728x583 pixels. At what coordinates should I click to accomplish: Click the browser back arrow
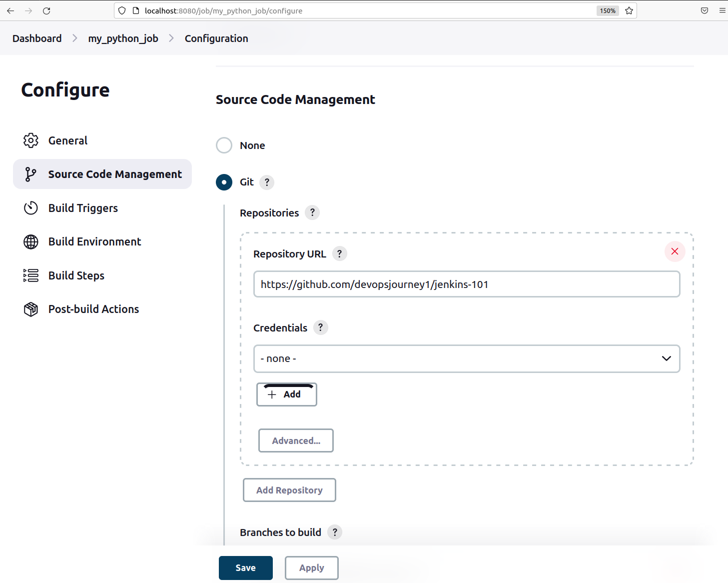pyautogui.click(x=10, y=10)
